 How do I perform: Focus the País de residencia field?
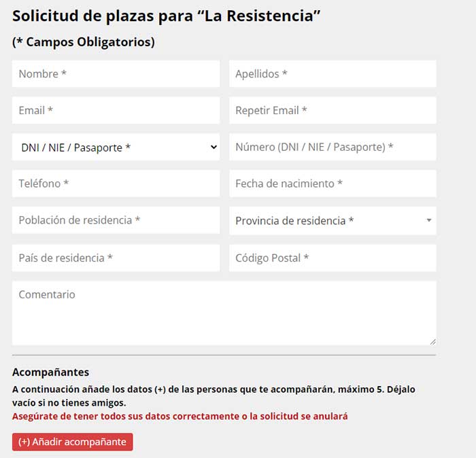[x=116, y=258]
